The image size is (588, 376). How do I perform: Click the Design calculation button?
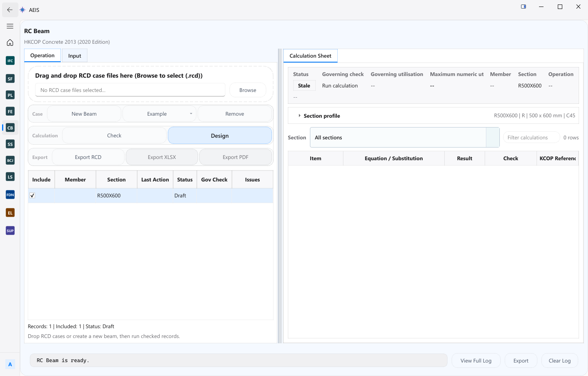[220, 135]
